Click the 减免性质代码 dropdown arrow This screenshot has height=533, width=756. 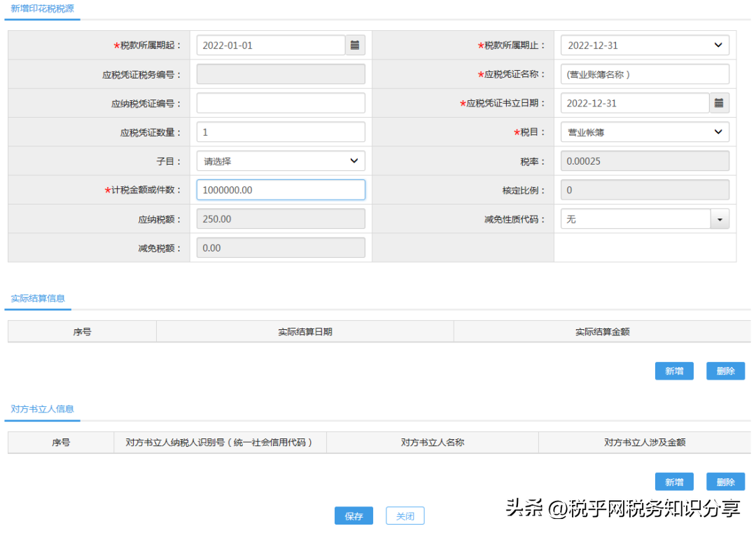pyautogui.click(x=720, y=219)
